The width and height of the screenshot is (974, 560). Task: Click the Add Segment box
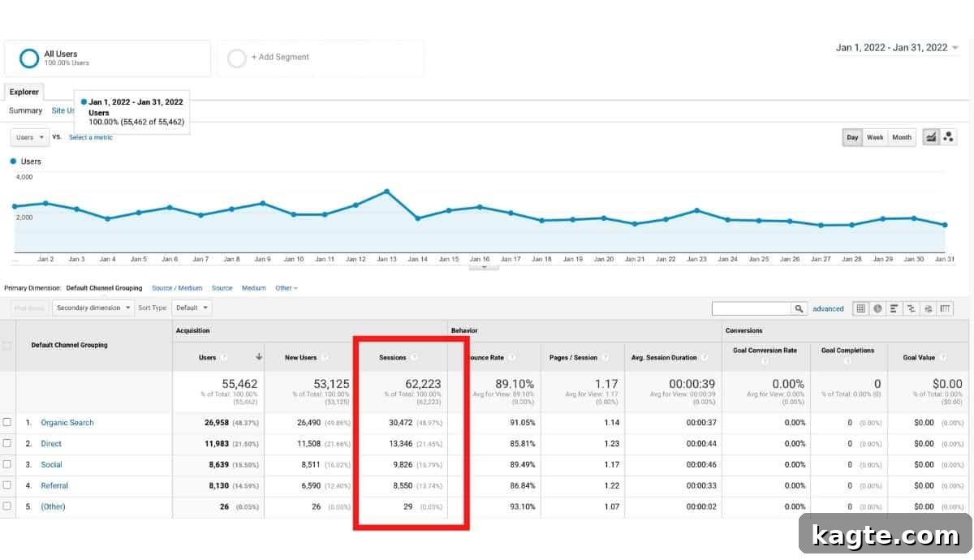[x=320, y=58]
